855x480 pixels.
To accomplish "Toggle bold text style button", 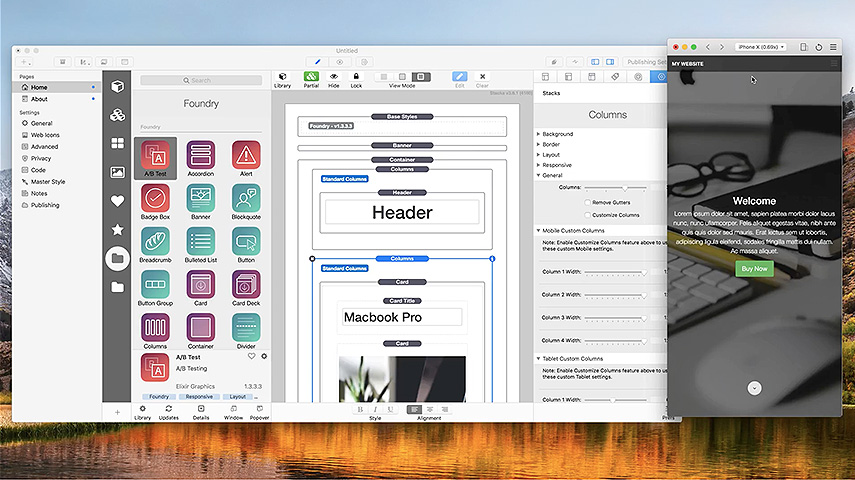I will (x=360, y=409).
